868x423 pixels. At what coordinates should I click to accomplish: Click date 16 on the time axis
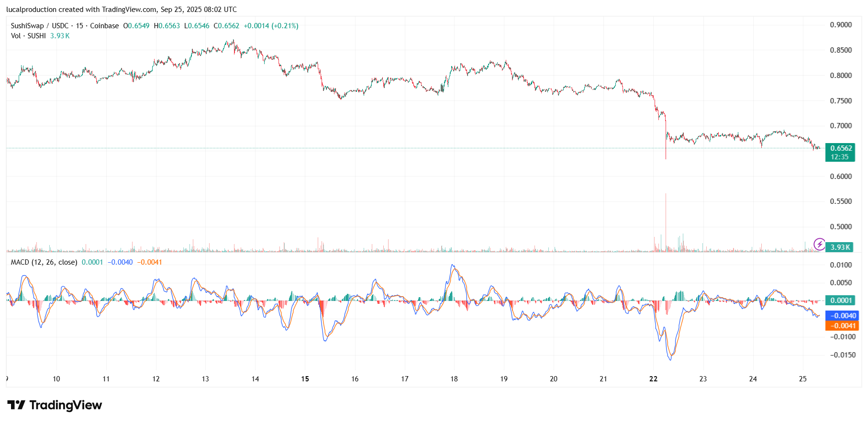[x=355, y=379]
